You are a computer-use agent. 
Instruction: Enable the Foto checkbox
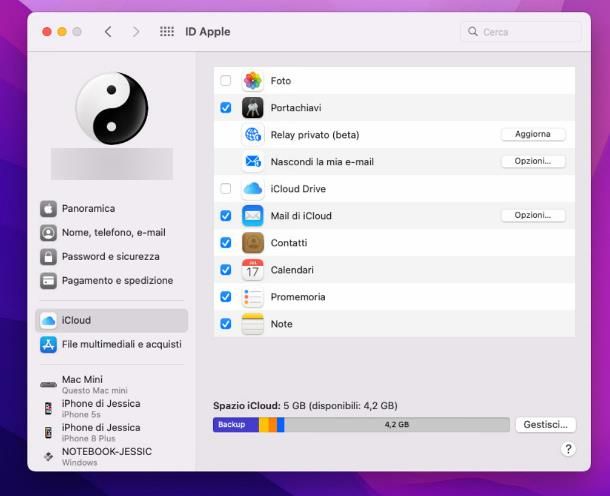tap(226, 81)
